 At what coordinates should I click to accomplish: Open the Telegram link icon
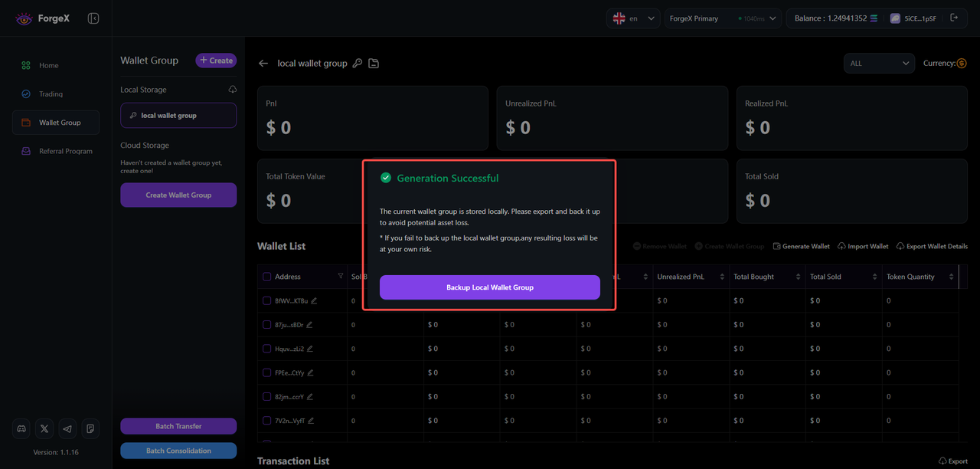point(67,428)
